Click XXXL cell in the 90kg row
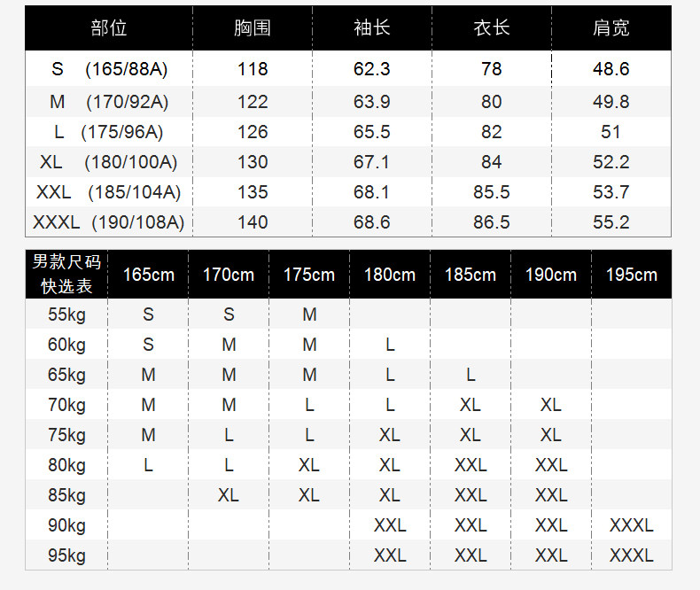 [x=631, y=525]
